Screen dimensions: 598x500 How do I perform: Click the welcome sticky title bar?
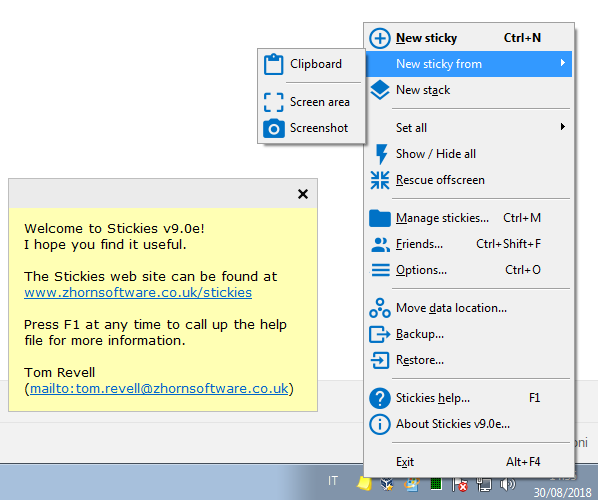click(x=153, y=194)
